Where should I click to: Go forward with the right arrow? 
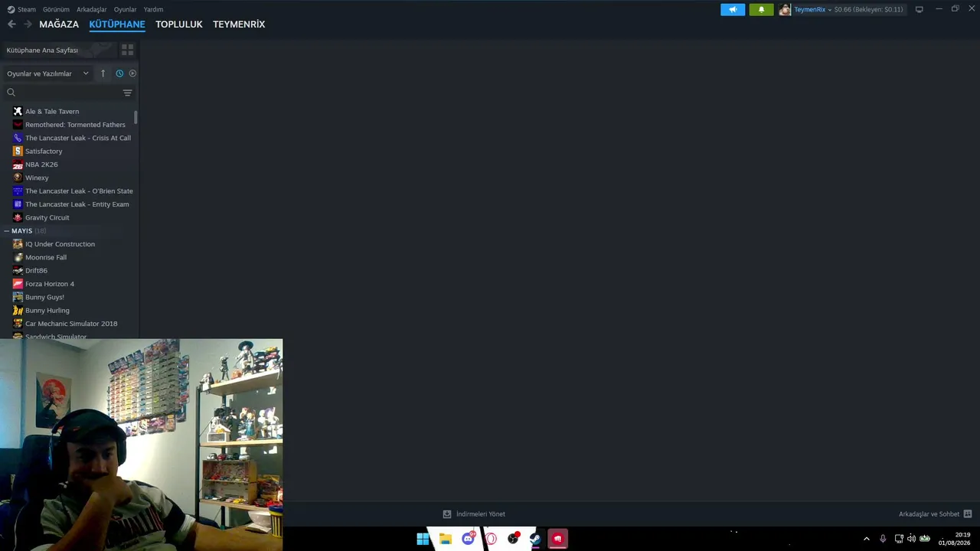28,24
